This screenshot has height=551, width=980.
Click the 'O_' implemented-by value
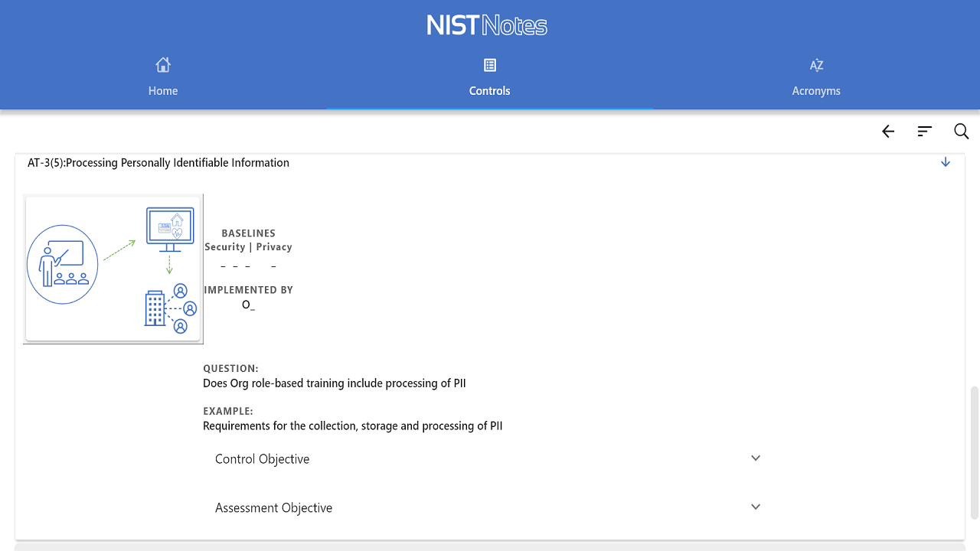point(248,305)
